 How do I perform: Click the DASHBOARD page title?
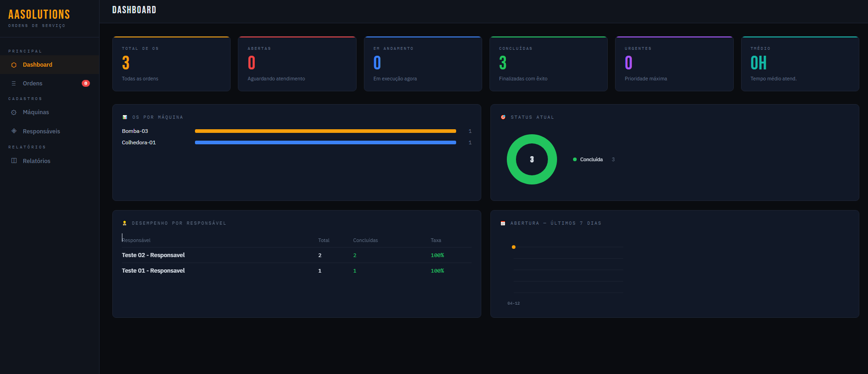[x=134, y=10]
